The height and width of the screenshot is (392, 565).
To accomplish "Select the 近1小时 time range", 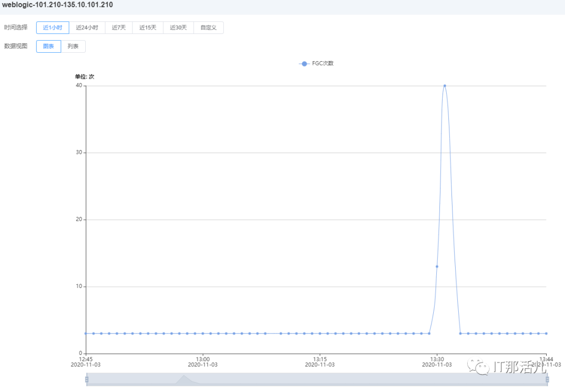I will pos(52,28).
